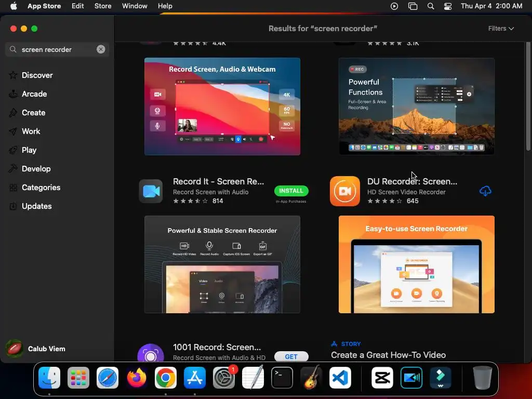Install Record It screen recorder

pos(291,191)
